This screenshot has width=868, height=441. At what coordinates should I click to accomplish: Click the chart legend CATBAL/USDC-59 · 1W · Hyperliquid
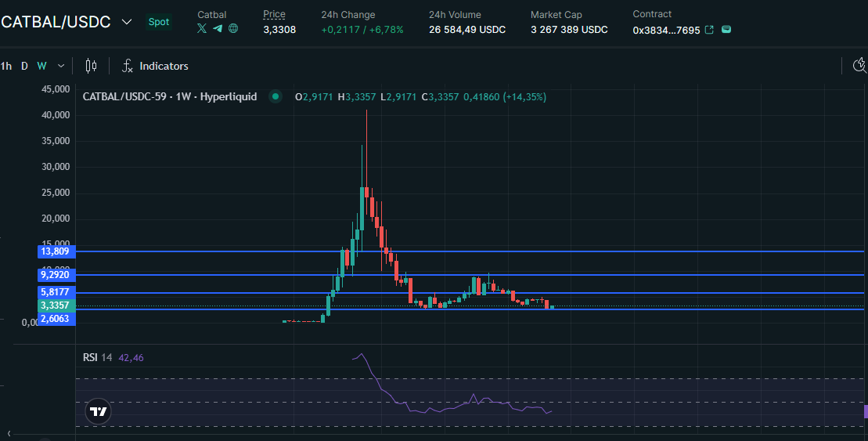coord(170,96)
